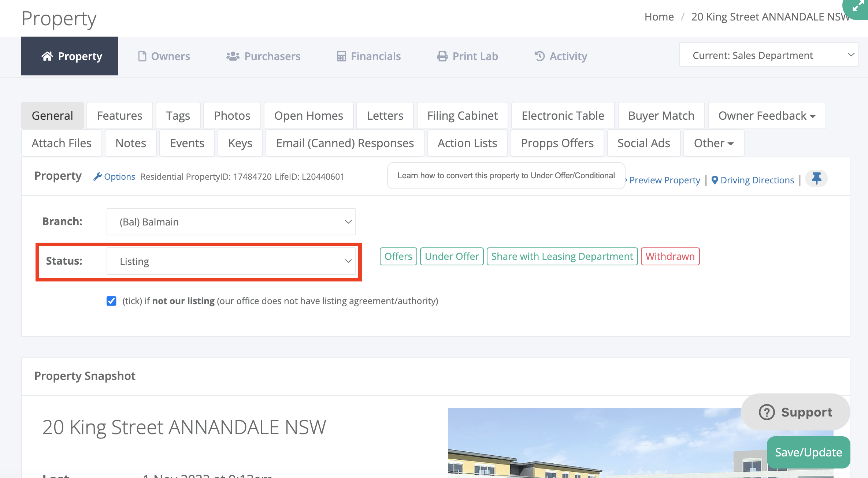Switch to the Action Lists tab
The image size is (868, 478).
[x=467, y=143]
